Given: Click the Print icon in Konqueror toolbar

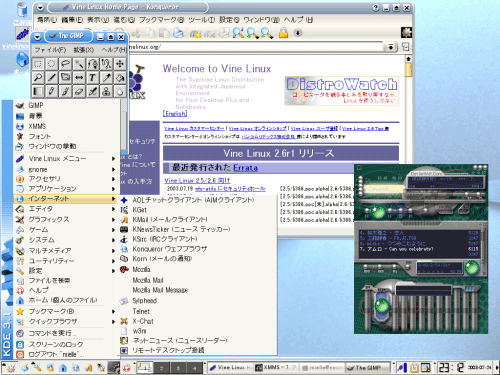Looking at the screenshot, I should (x=178, y=33).
